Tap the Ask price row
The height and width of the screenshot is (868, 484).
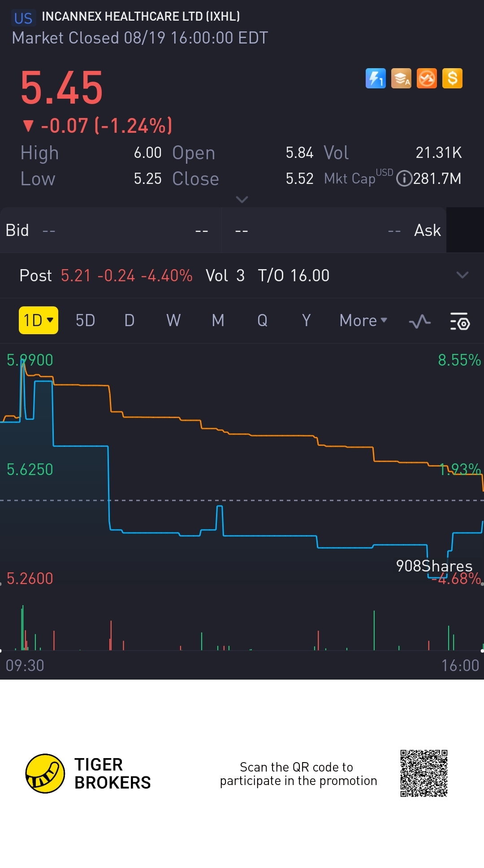pyautogui.click(x=334, y=230)
